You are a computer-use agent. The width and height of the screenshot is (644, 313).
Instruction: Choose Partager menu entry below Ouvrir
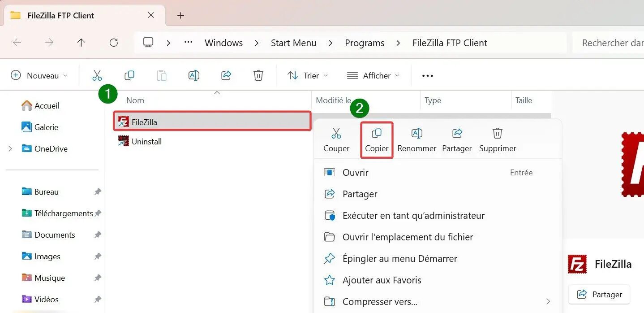coord(438,194)
